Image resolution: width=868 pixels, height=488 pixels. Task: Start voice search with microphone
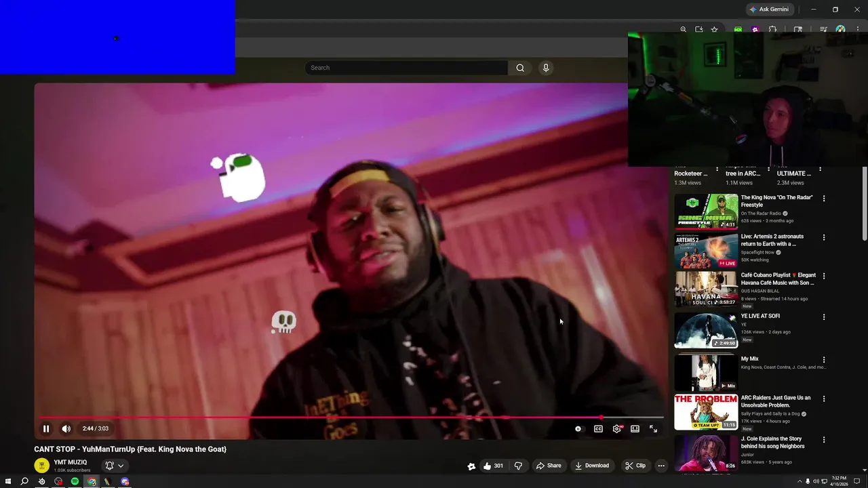545,68
